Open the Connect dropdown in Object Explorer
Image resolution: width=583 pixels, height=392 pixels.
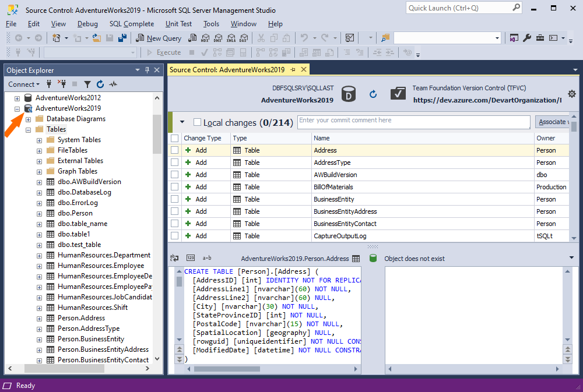coord(24,84)
